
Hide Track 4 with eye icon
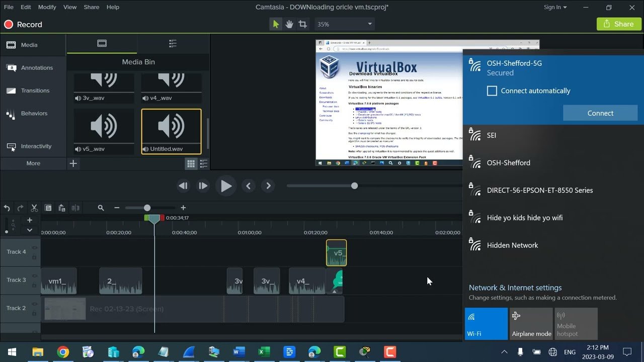pyautogui.click(x=35, y=247)
